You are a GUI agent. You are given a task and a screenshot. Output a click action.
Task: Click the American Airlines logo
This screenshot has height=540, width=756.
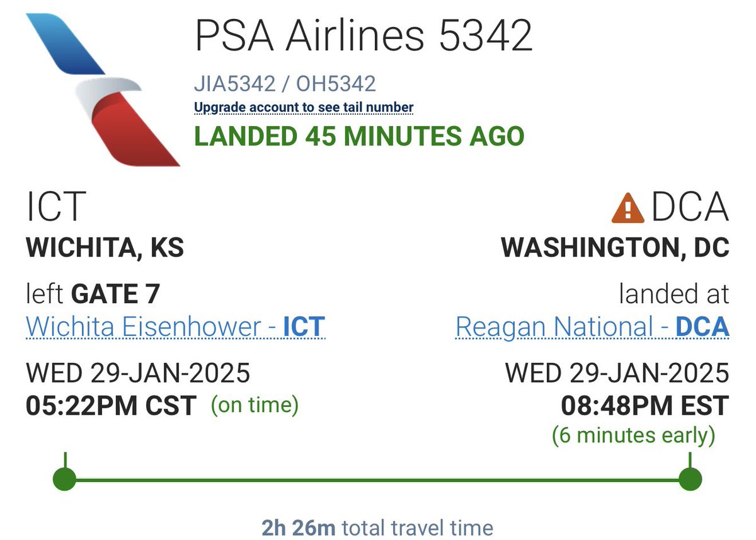pos(103,88)
